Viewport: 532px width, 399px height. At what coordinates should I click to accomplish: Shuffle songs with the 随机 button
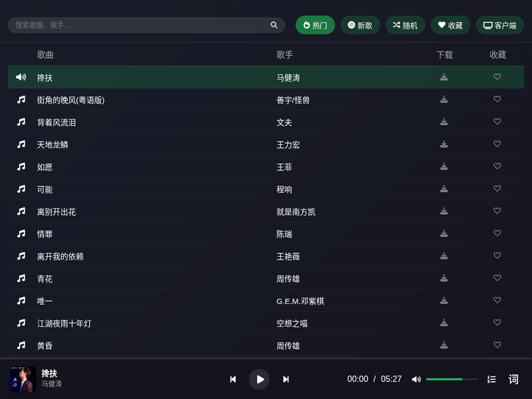coord(405,25)
